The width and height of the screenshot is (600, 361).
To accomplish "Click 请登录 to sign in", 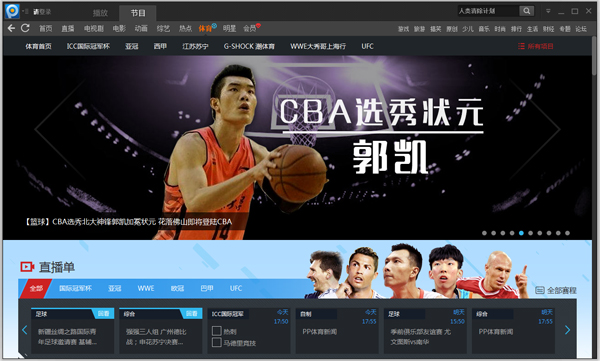I will point(42,12).
